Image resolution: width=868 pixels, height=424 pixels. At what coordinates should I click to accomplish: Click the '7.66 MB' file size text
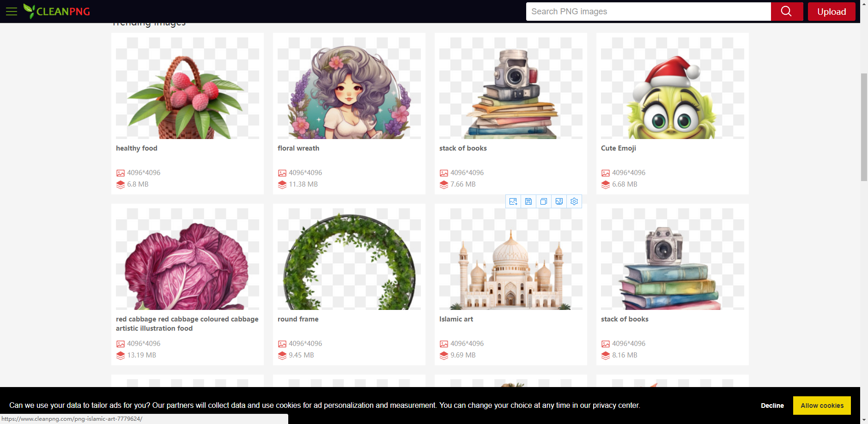point(463,184)
